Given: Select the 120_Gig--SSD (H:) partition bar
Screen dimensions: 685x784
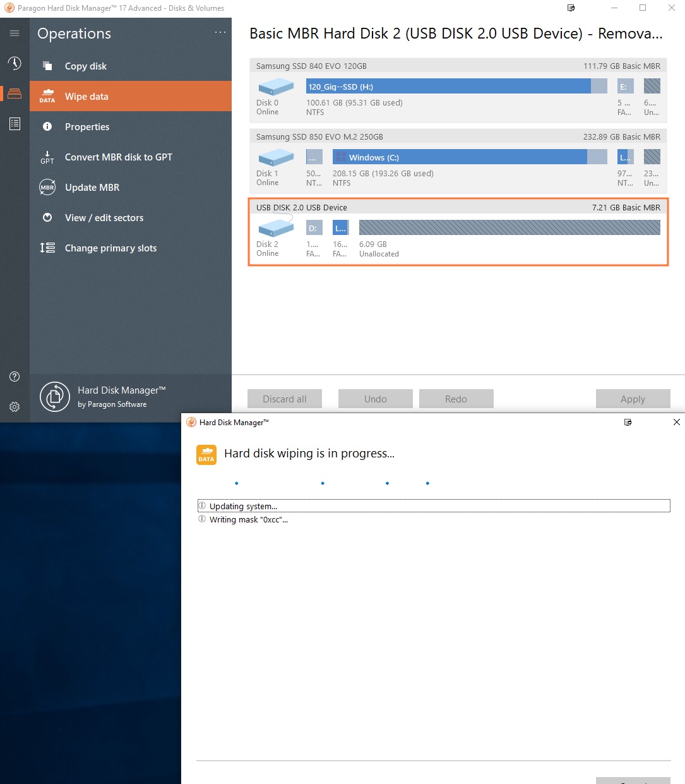Looking at the screenshot, I should [x=456, y=87].
